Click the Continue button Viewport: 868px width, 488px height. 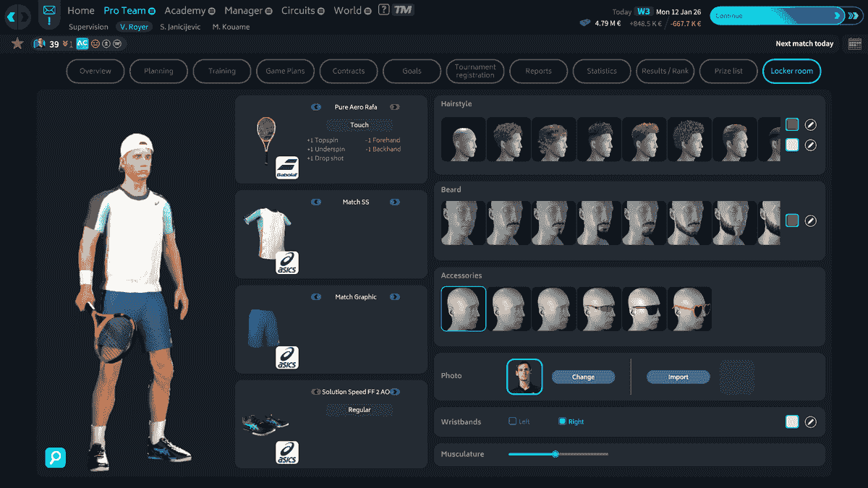[x=778, y=15]
